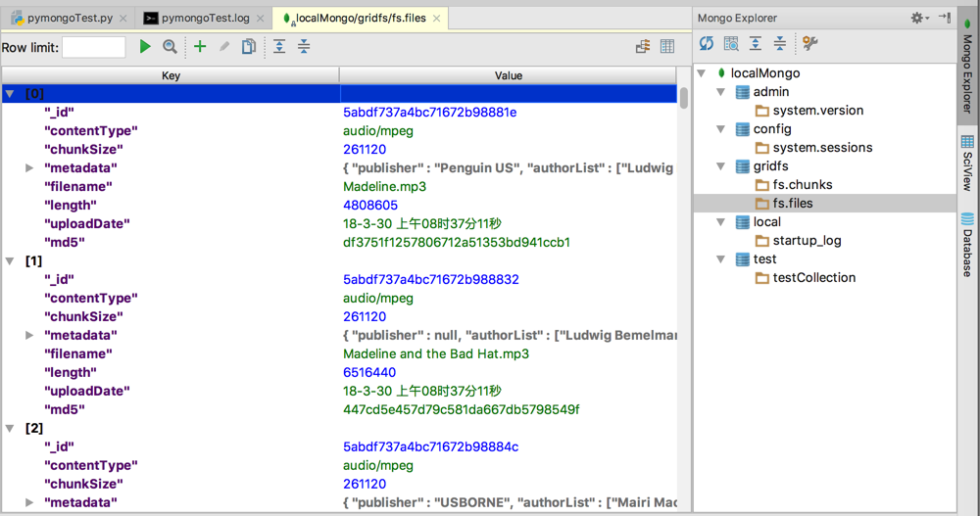
Task: Hide the Mongo Explorer panel with the arrow icon
Action: tap(945, 19)
